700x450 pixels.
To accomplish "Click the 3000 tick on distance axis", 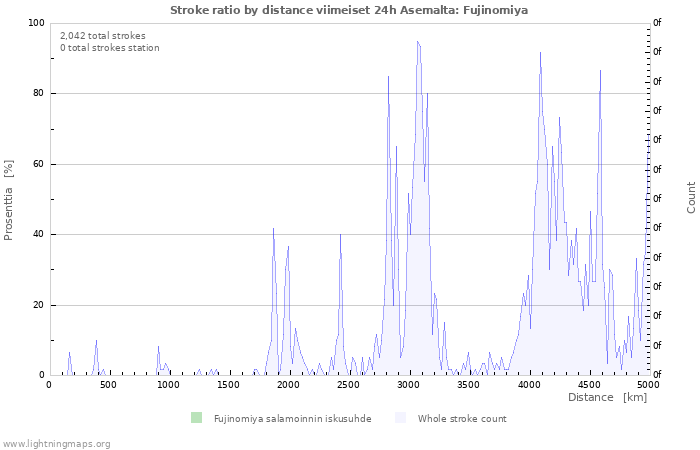I will coord(408,385).
